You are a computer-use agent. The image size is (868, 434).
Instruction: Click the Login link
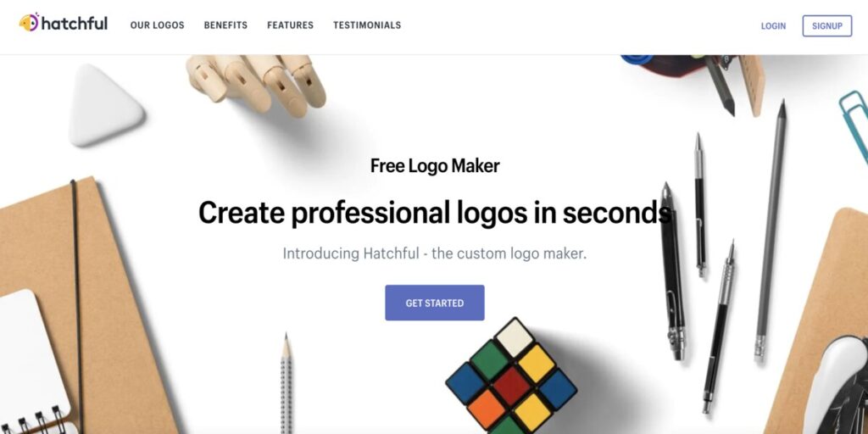[x=773, y=26]
